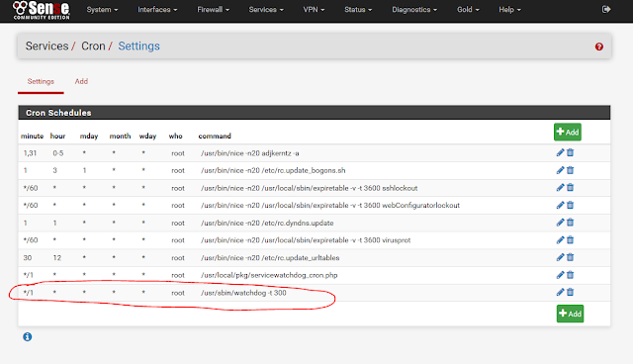This screenshot has width=633, height=364.
Task: Select the Settings tab
Action: tap(41, 81)
